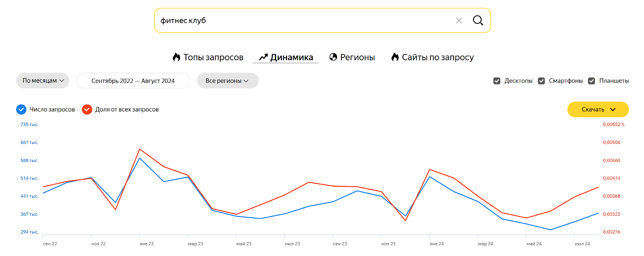Click the flame icon beside Топы запросов
This screenshot has height=256, width=644.
176,57
